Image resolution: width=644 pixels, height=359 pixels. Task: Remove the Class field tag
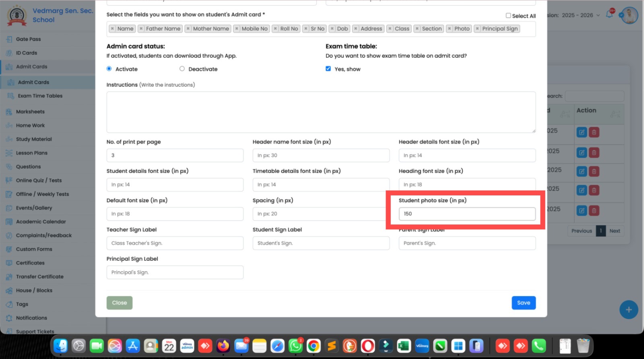pos(390,29)
